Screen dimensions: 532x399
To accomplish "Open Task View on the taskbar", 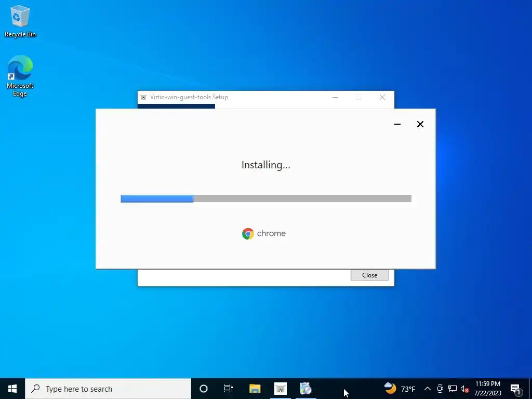I will 229,389.
